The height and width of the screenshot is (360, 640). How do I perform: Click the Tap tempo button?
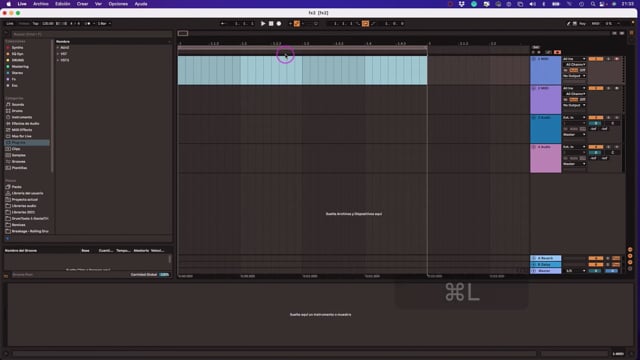coord(36,24)
